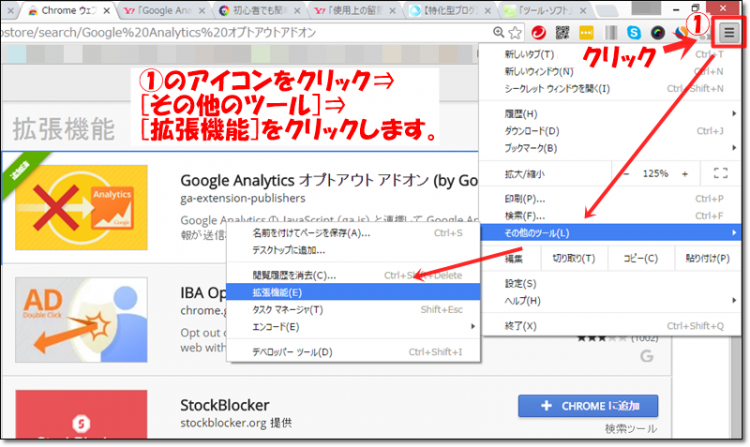Choose 印刷(P)... menu item
Viewport: 750px width, 447px height.
(610, 199)
